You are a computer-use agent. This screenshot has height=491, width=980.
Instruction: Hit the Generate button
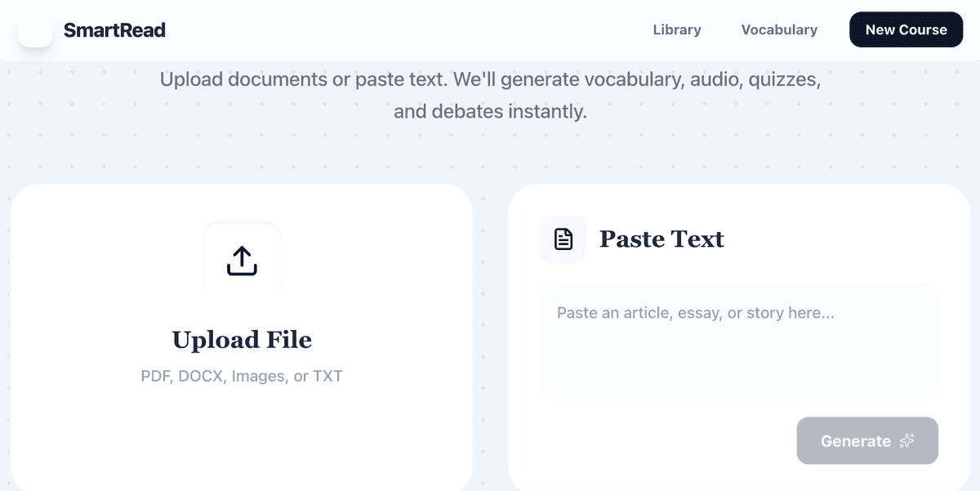856,441
